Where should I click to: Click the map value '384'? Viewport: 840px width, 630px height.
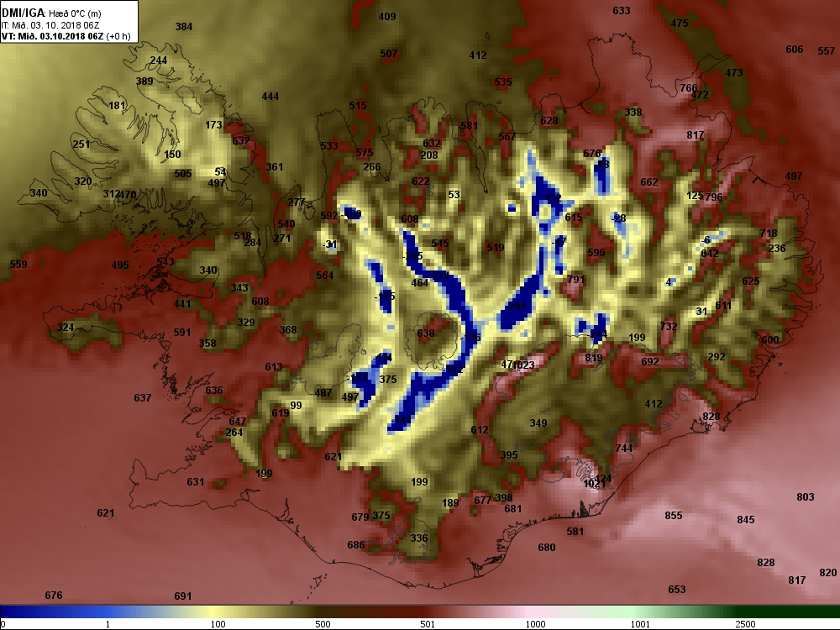(x=184, y=26)
